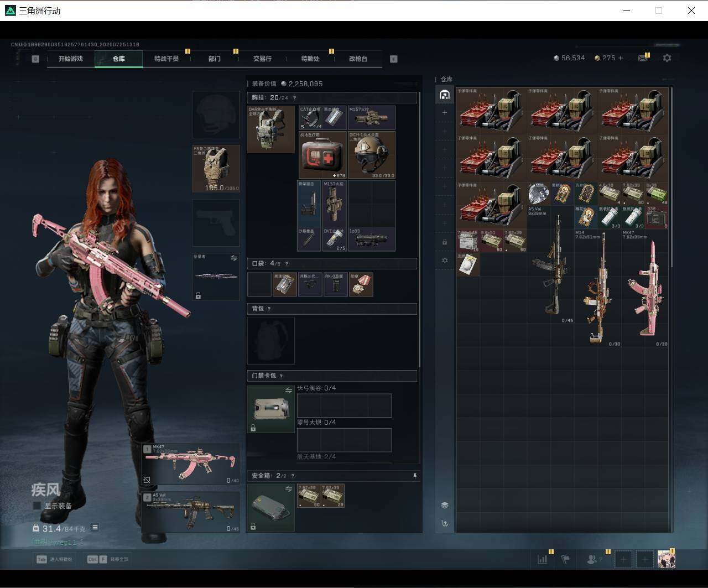Open the mail envelope icon

point(643,58)
